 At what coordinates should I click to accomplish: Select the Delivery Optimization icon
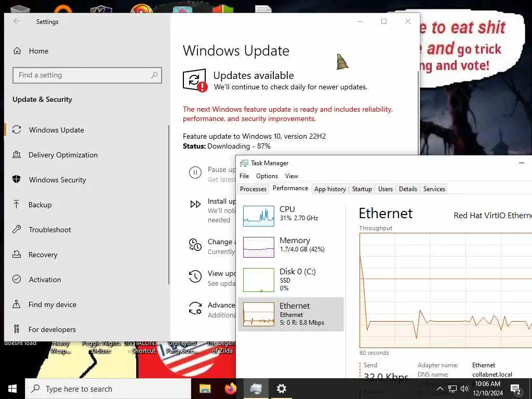pos(17,155)
